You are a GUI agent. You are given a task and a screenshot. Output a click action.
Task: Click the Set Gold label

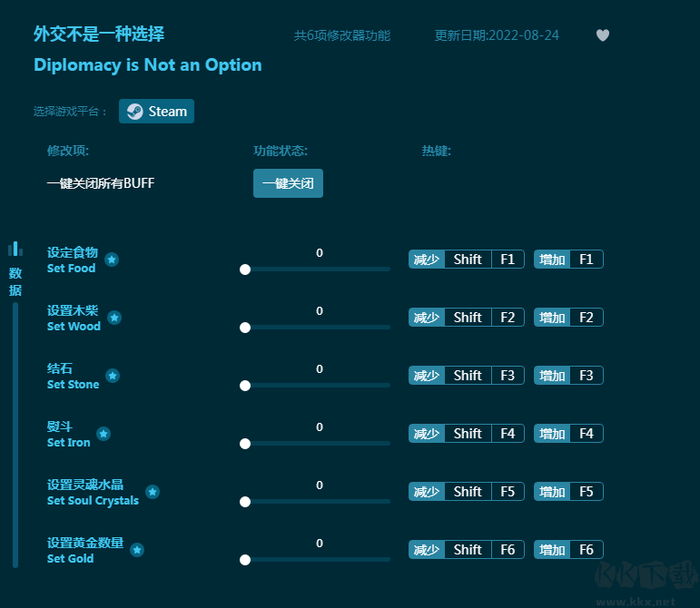pos(71,558)
